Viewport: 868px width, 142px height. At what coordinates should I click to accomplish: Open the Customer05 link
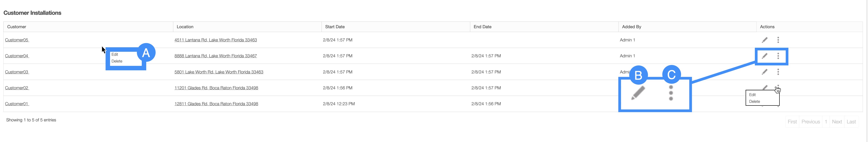(17, 40)
